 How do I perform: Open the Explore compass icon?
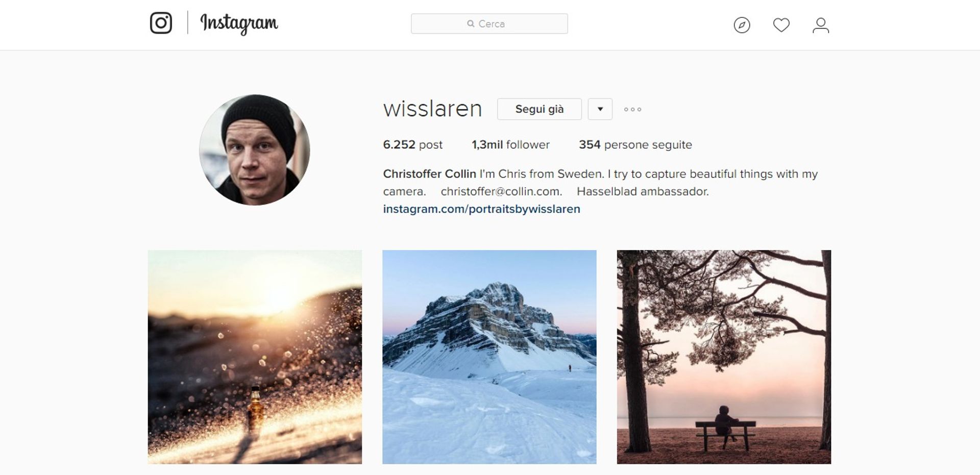pos(742,25)
